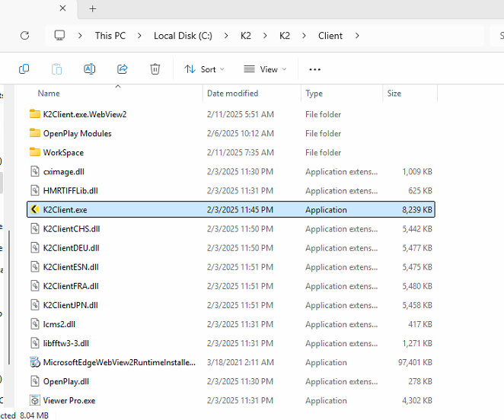Screen dimensions: 504x420
Task: Click the Refresh icon beside address bar
Action: pyautogui.click(x=25, y=35)
